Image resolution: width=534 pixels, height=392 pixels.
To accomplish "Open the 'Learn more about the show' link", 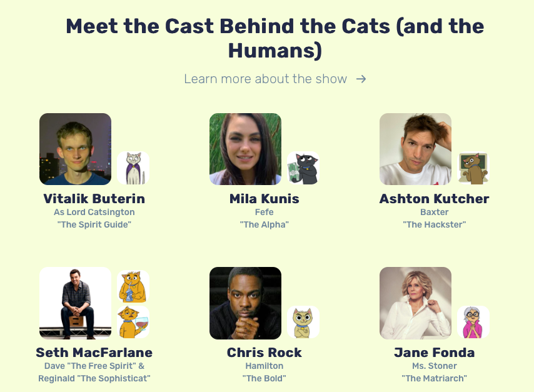I will (266, 79).
